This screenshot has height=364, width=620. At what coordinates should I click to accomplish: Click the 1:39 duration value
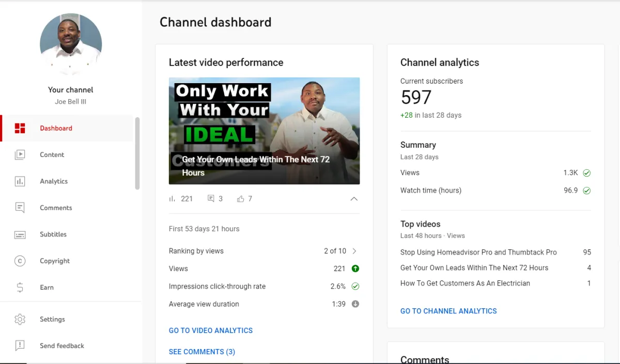338,304
